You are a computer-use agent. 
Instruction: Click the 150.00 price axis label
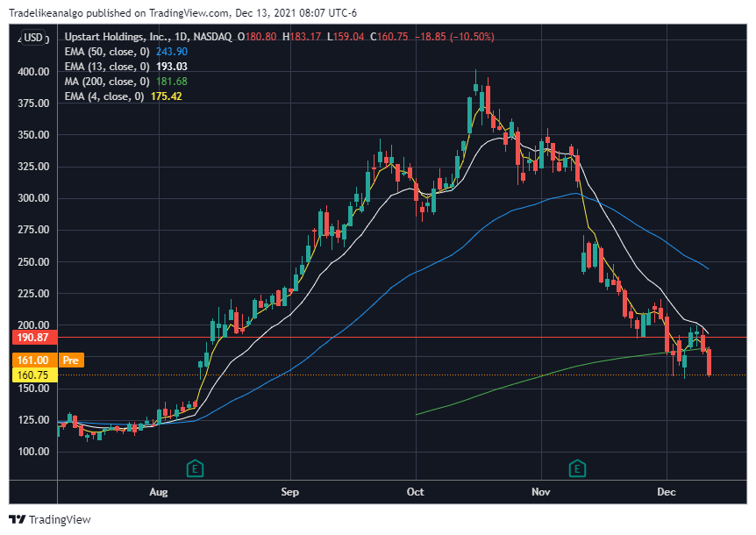pos(33,389)
